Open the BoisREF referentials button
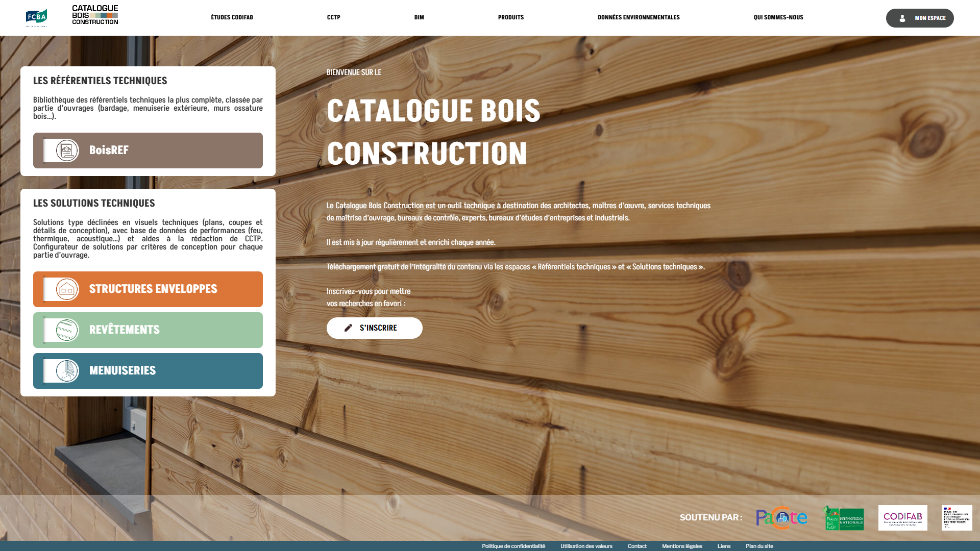The height and width of the screenshot is (551, 980). point(148,151)
